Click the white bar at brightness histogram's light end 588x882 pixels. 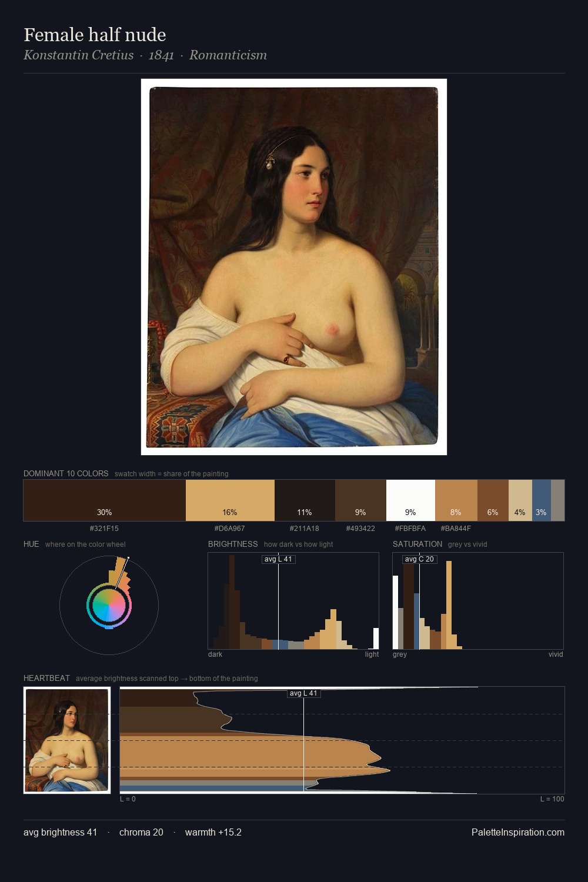pos(376,639)
